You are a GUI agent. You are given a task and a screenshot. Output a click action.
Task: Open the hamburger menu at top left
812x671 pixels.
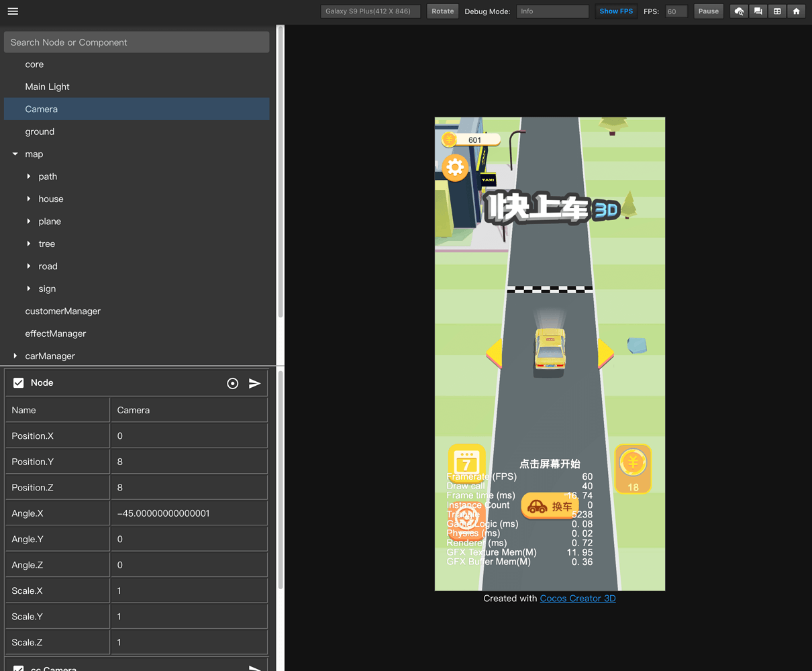click(x=12, y=11)
